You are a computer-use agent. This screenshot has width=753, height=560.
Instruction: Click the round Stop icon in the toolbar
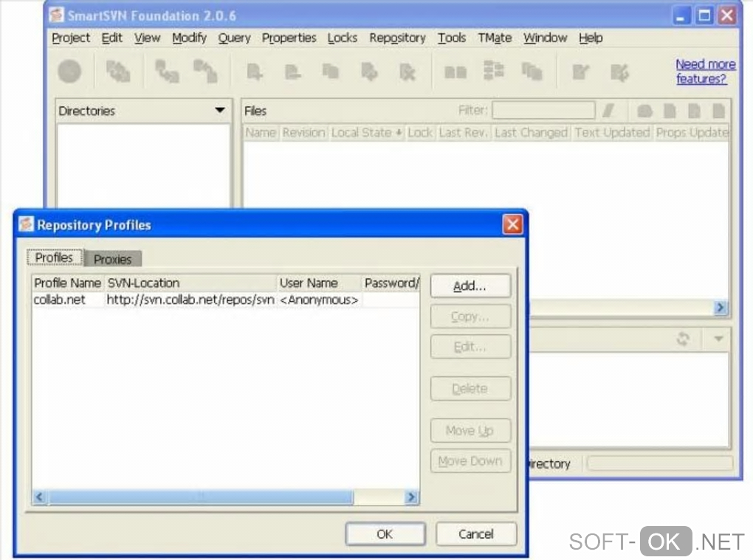(x=69, y=72)
